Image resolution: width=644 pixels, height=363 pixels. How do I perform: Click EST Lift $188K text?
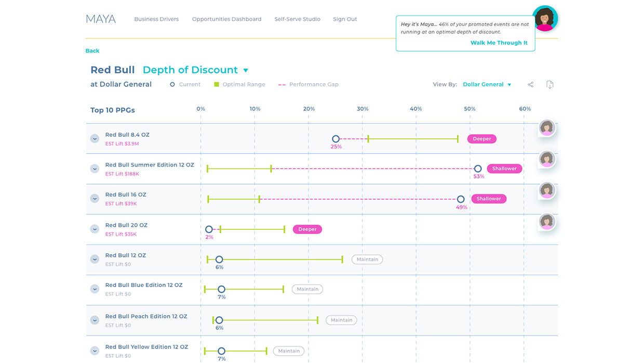click(x=123, y=174)
